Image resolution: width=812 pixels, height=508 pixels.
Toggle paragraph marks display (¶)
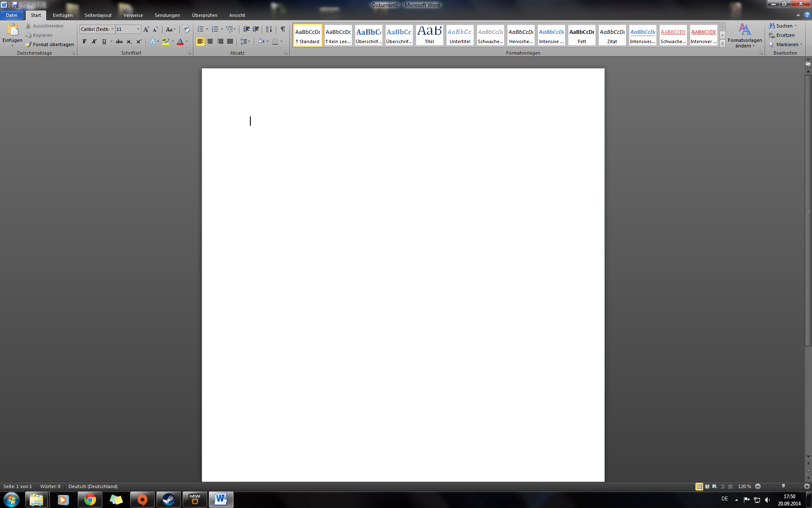[x=283, y=29]
